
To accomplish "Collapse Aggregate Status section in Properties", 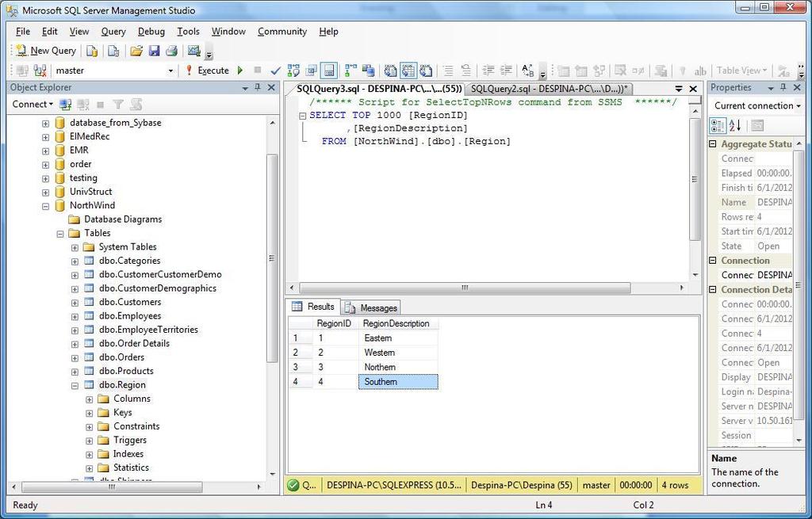I will (x=713, y=144).
